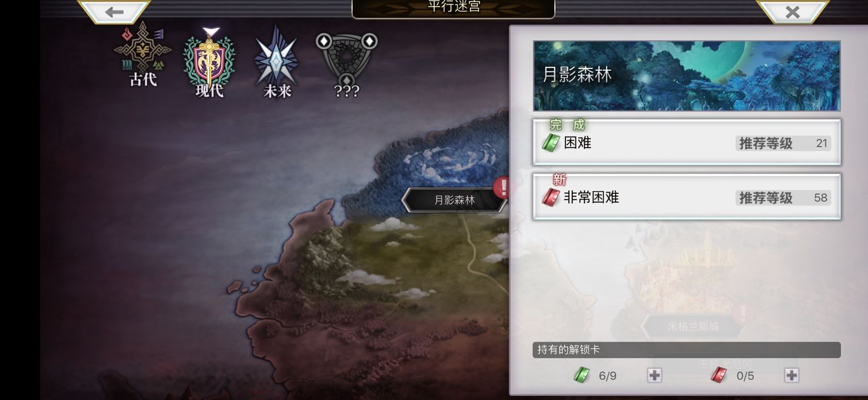Add green unlock cards with plus
The image size is (868, 400).
click(654, 375)
